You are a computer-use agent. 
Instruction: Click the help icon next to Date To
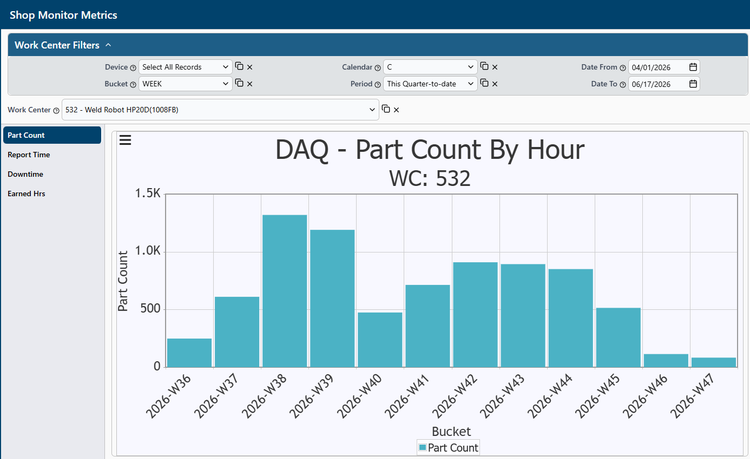click(x=622, y=85)
